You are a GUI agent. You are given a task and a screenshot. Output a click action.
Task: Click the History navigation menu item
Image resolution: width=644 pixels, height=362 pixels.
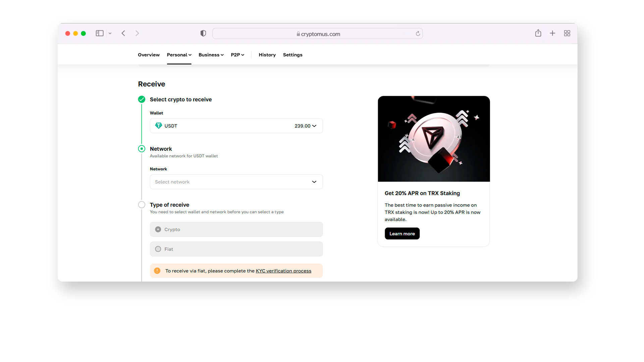coord(267,54)
